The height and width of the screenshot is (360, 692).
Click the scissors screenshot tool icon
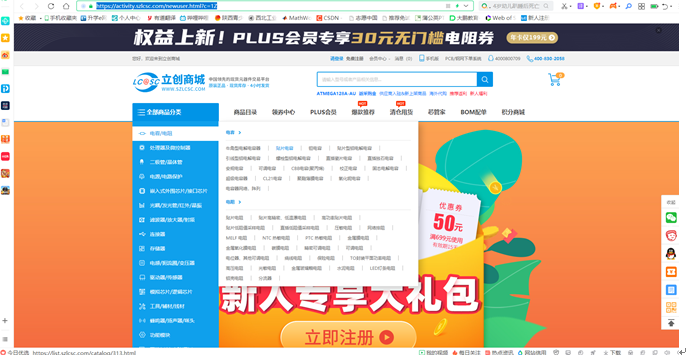(x=564, y=6)
